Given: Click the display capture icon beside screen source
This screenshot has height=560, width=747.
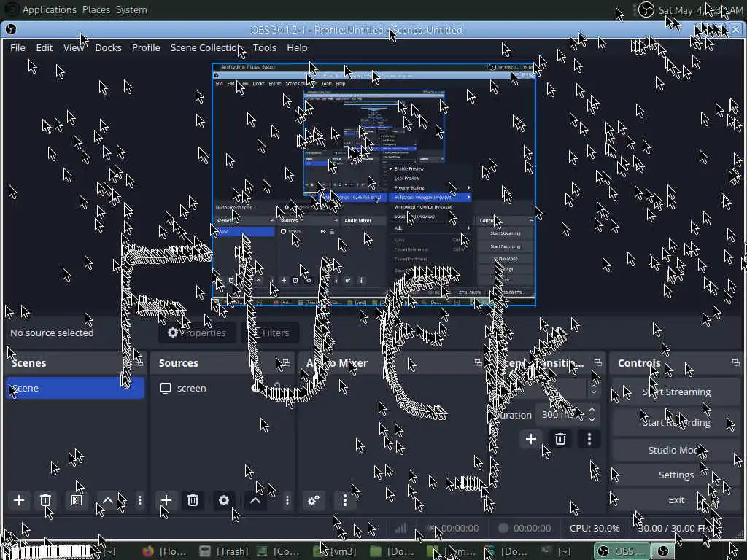Looking at the screenshot, I should 166,388.
